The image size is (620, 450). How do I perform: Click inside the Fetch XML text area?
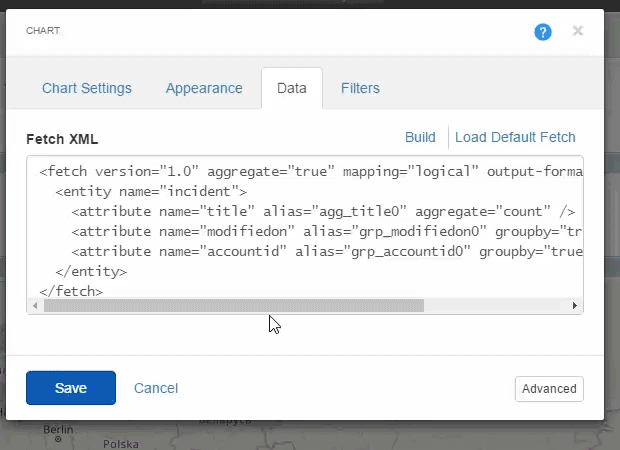305,235
